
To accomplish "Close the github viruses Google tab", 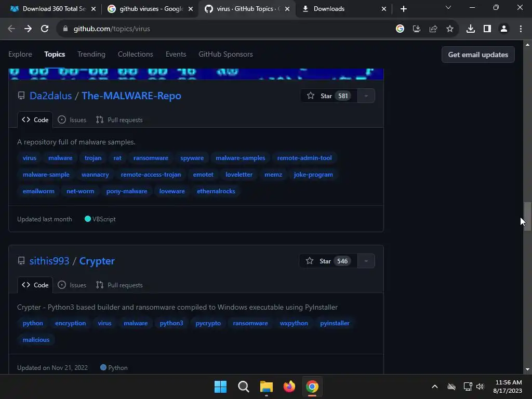I will 191,9.
